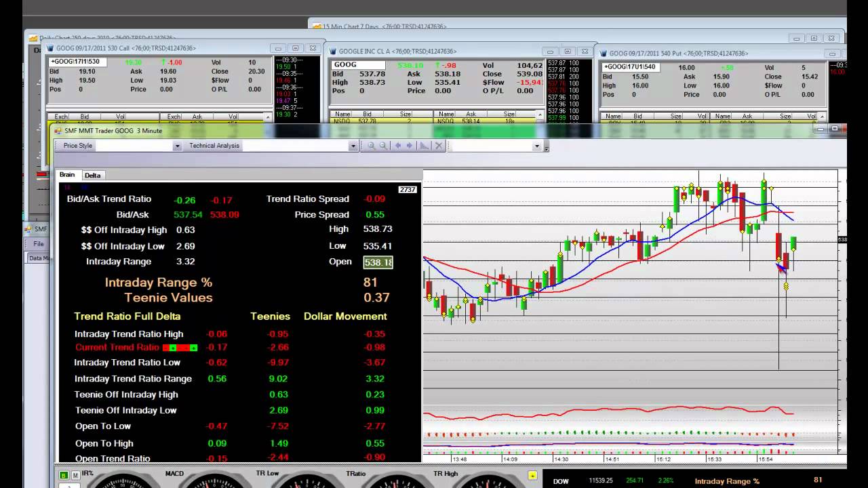Select the trendline drawing tool icon
Screen dimensions: 868x488
click(425, 146)
